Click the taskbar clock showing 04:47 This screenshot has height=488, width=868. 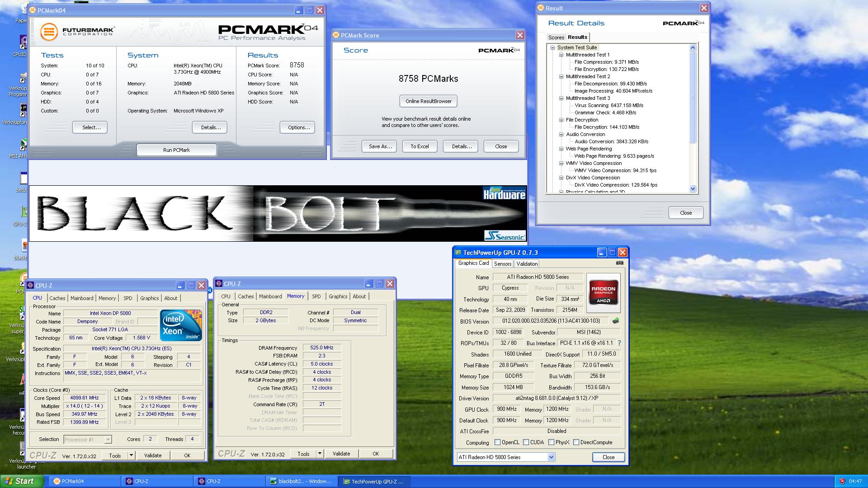(x=855, y=481)
